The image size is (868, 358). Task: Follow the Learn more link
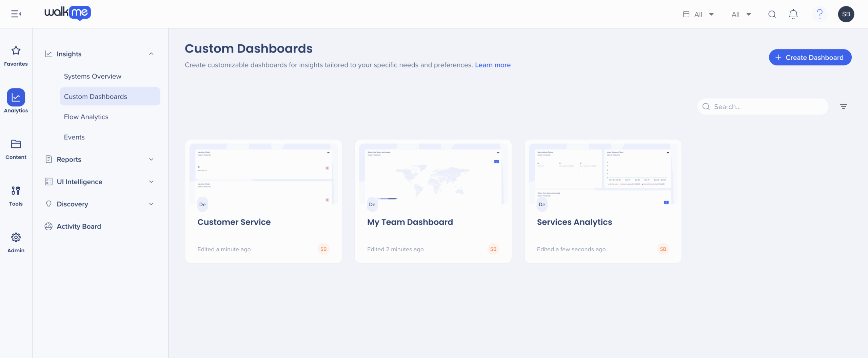pyautogui.click(x=492, y=65)
